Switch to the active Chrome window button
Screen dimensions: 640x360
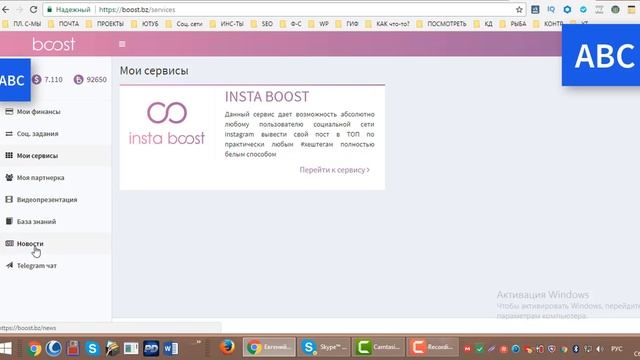click(x=269, y=347)
